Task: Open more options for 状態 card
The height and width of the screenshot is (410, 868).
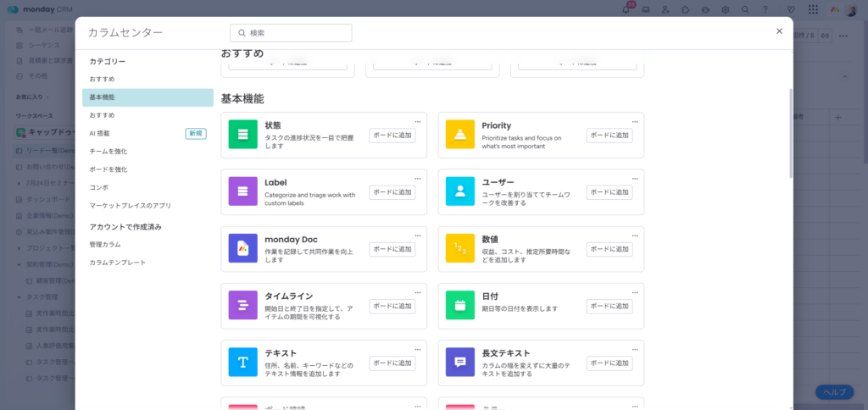Action: [418, 121]
